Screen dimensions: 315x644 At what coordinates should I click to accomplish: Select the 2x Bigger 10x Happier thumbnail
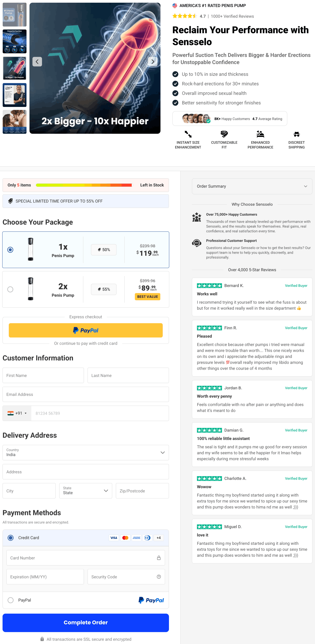tap(15, 68)
